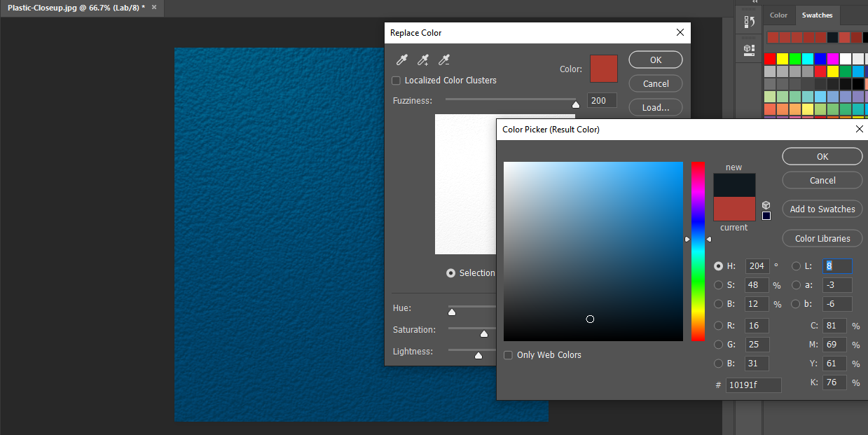Select the H hue radio button
Screen dimensions: 868x435
coord(718,266)
